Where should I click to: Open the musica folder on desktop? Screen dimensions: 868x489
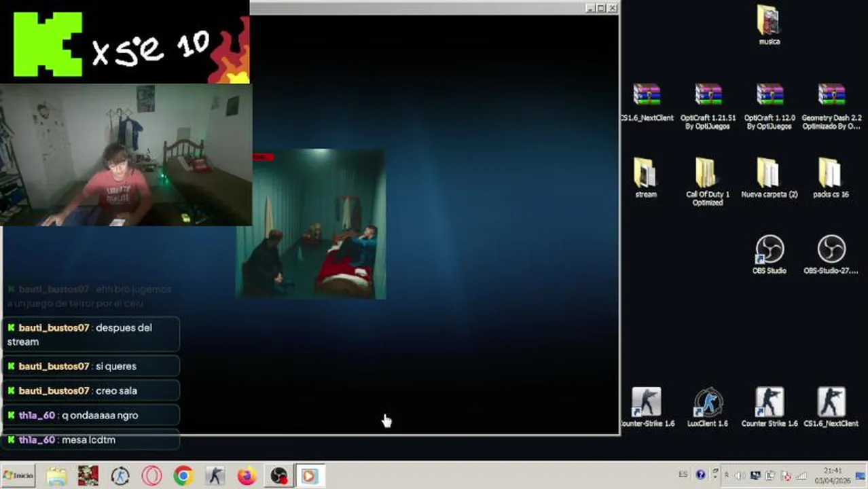[x=769, y=24]
